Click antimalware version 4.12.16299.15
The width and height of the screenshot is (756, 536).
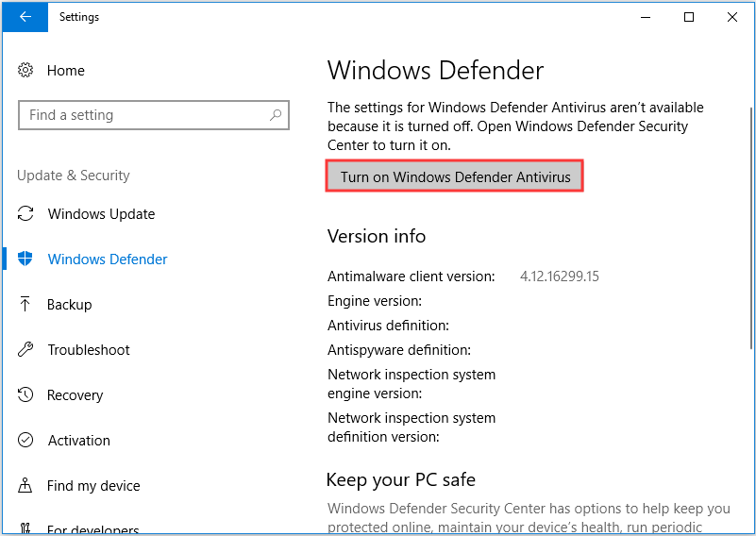(x=560, y=276)
